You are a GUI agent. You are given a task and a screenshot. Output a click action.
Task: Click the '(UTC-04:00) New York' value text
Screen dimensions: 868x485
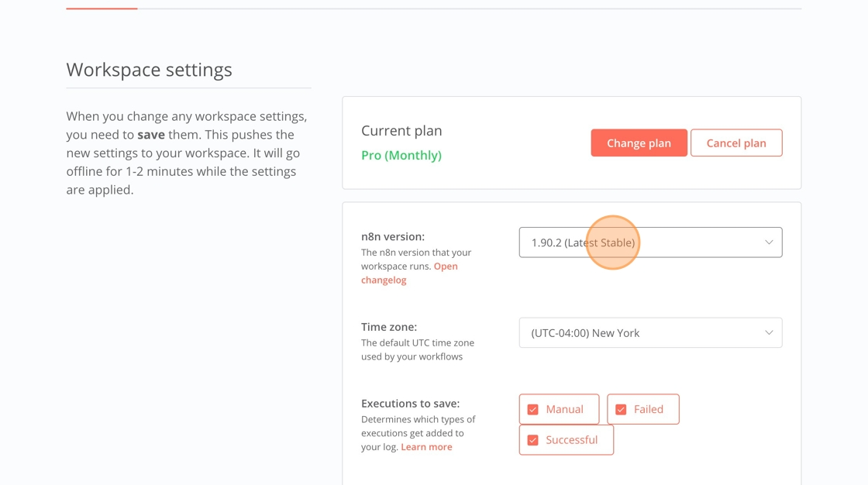point(585,333)
